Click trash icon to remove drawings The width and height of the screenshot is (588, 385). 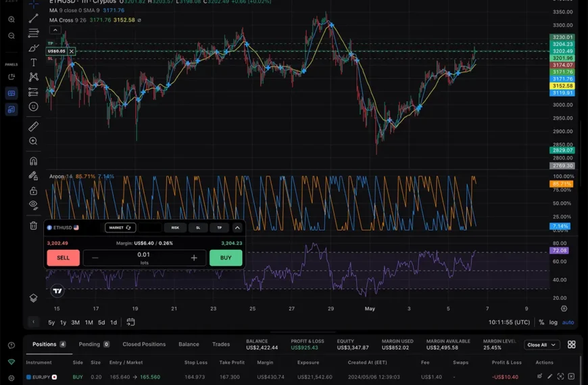[x=33, y=226]
